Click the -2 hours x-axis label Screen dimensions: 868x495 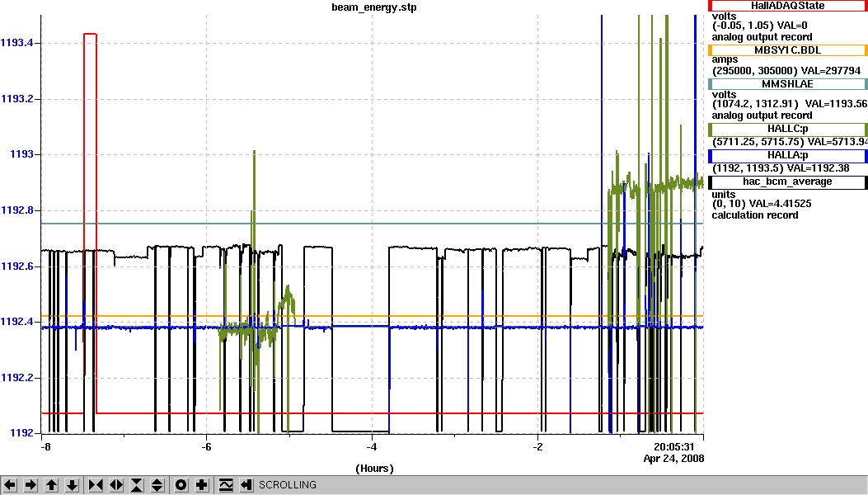[x=537, y=447]
